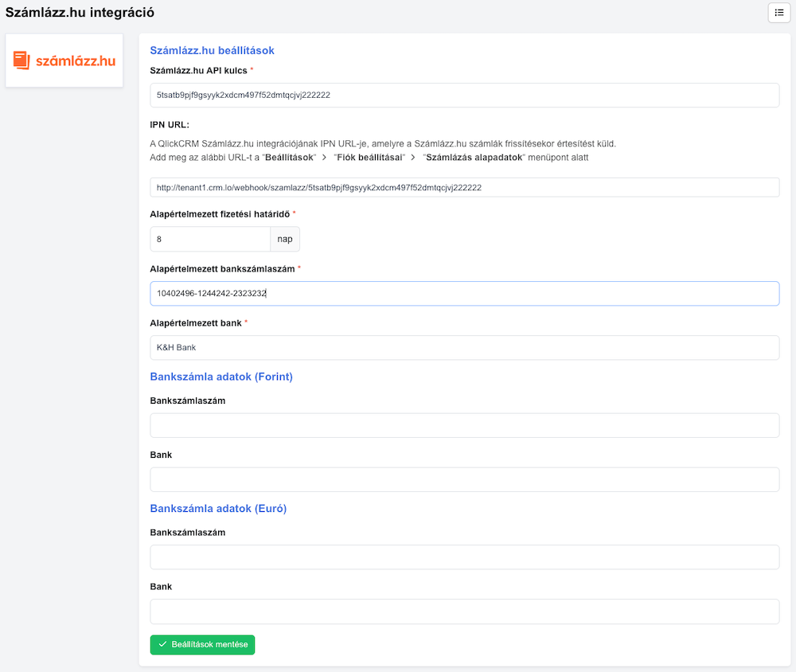Click the Számlázz.hu beállítások heading
This screenshot has height=672, width=796.
pos(213,50)
